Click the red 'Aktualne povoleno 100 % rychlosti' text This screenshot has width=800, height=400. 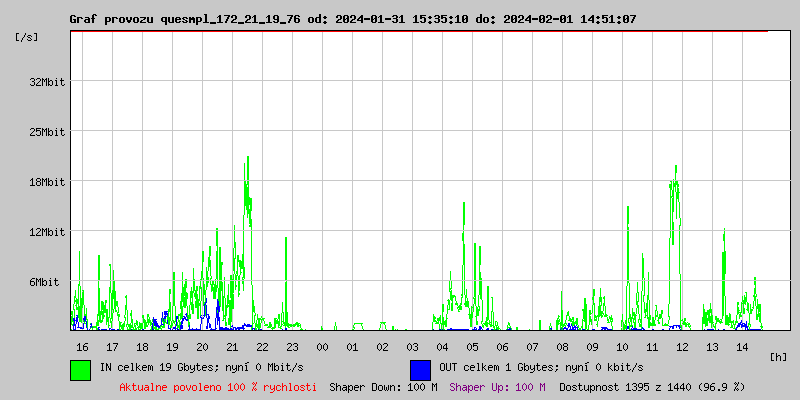218,386
